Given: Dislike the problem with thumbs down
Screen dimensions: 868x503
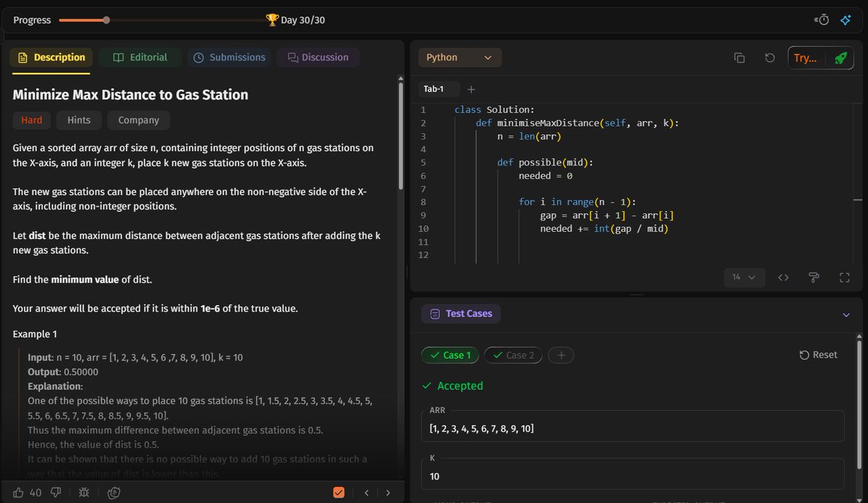Looking at the screenshot, I should coord(56,493).
